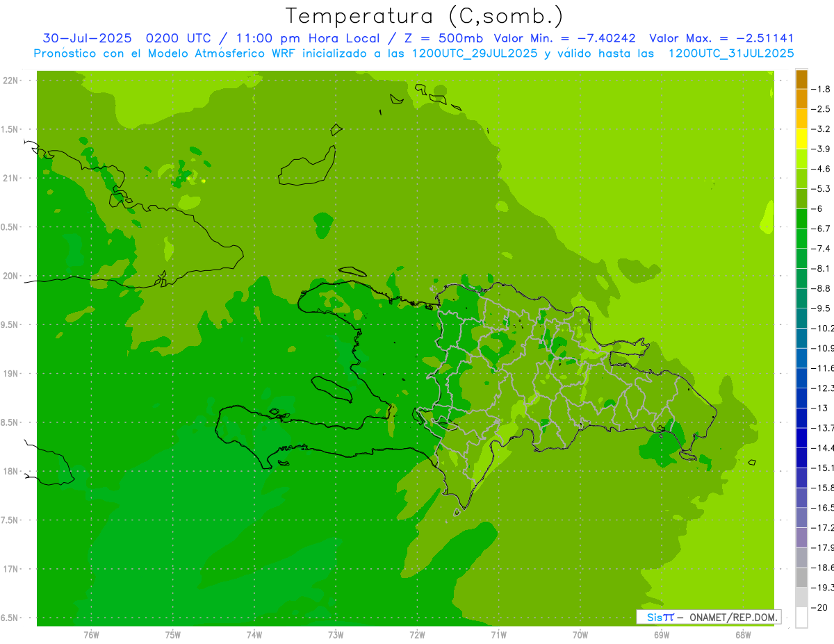834x644 pixels.
Task: Click "Valor Max. = -2.51141" value
Action: 721,38
